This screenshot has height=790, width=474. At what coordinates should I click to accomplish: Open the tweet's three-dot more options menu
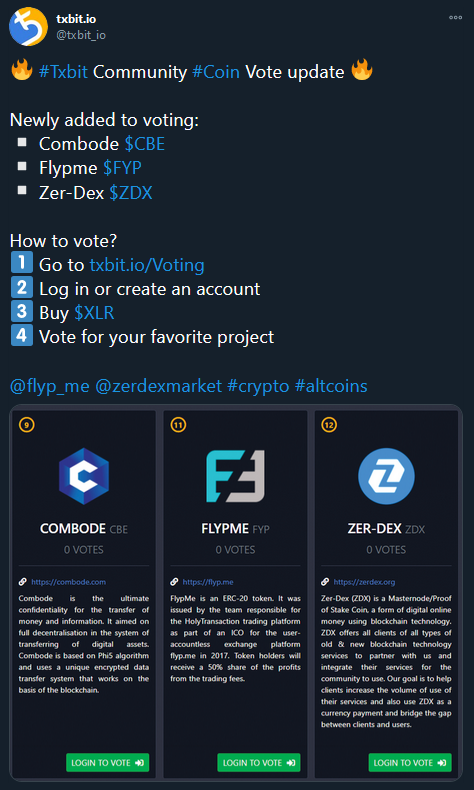coord(455,17)
